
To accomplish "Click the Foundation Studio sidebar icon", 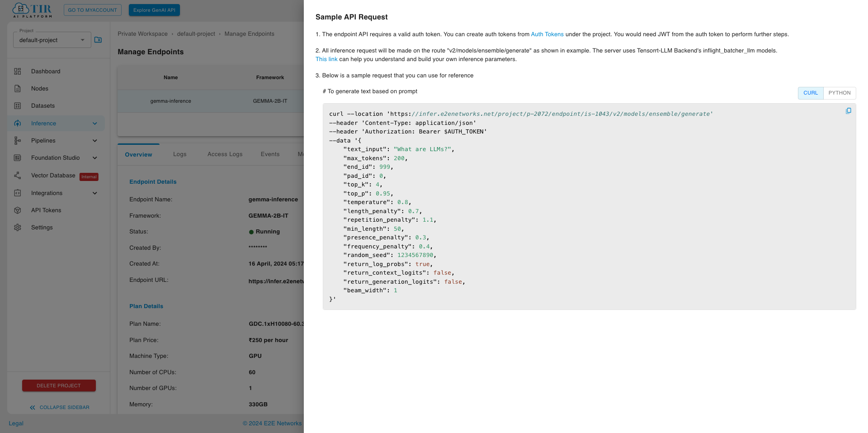I will point(18,158).
